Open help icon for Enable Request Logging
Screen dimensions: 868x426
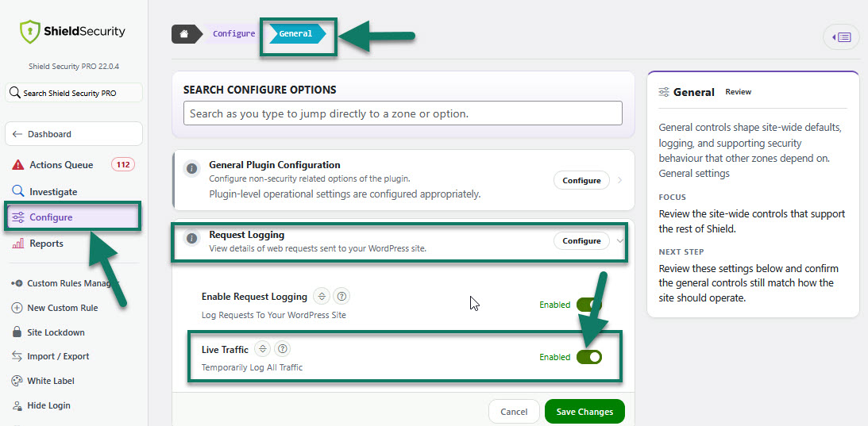pos(342,297)
